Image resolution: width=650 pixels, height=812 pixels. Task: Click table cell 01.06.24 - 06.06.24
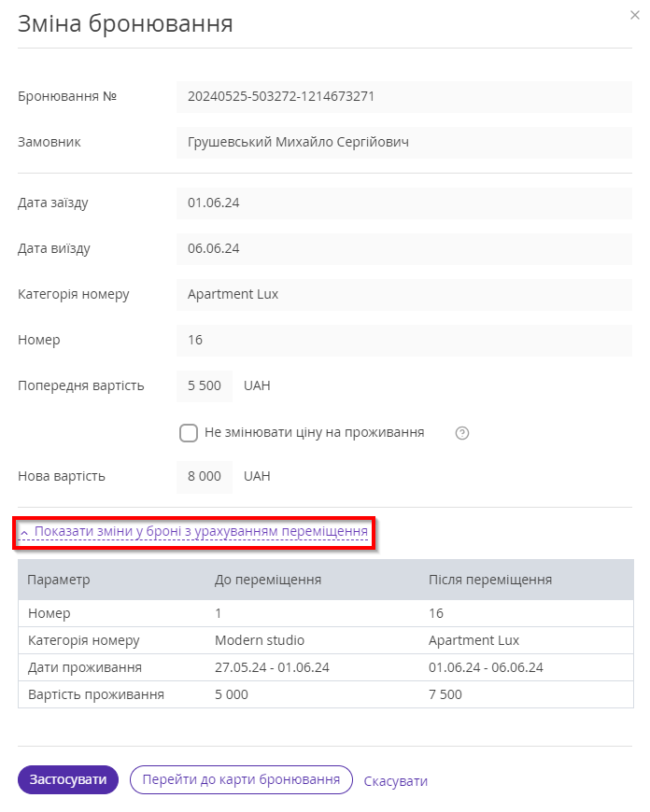click(486, 667)
